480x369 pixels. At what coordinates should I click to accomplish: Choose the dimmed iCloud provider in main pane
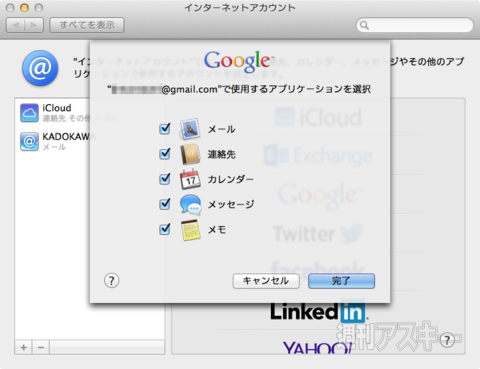click(x=318, y=117)
